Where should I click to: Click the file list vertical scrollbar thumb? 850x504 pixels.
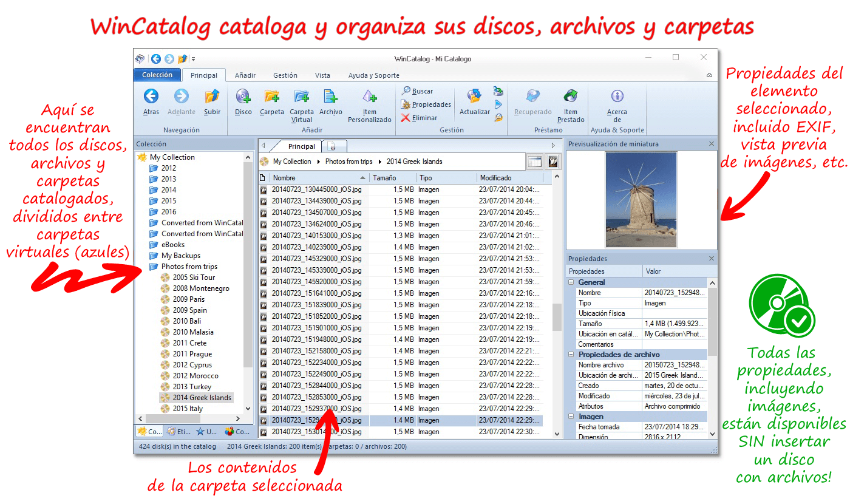pyautogui.click(x=557, y=317)
